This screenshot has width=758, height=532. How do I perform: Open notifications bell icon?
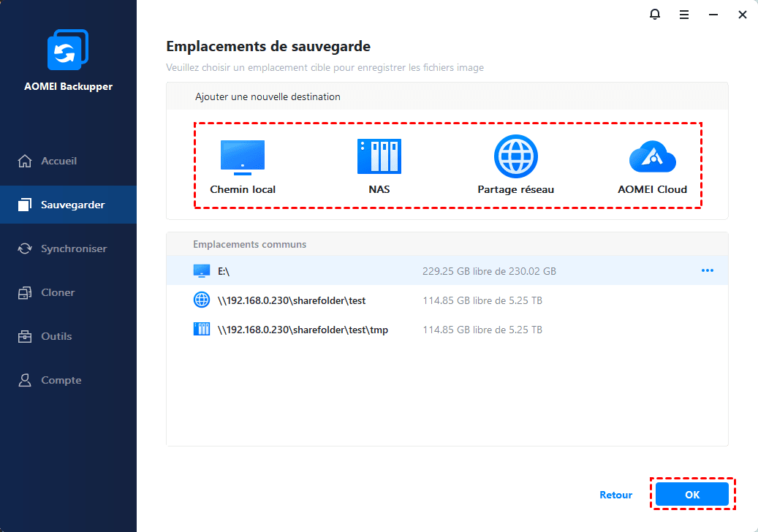[654, 15]
